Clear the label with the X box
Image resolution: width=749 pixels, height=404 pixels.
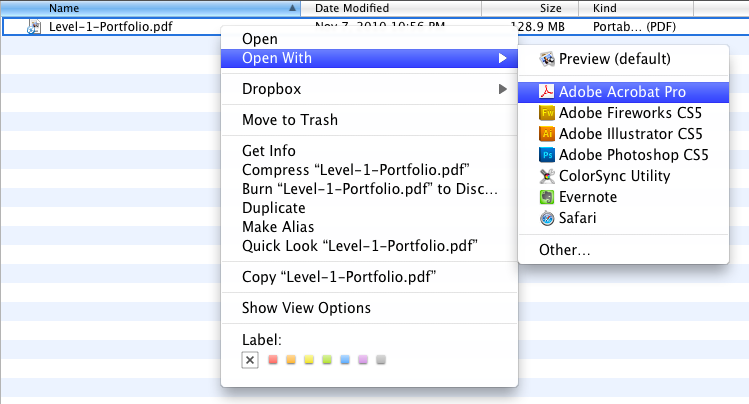point(250,360)
